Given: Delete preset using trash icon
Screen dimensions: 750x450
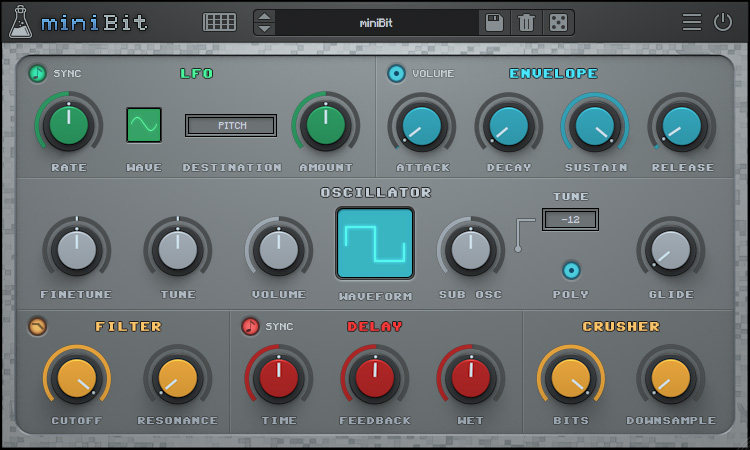Looking at the screenshot, I should pyautogui.click(x=526, y=22).
